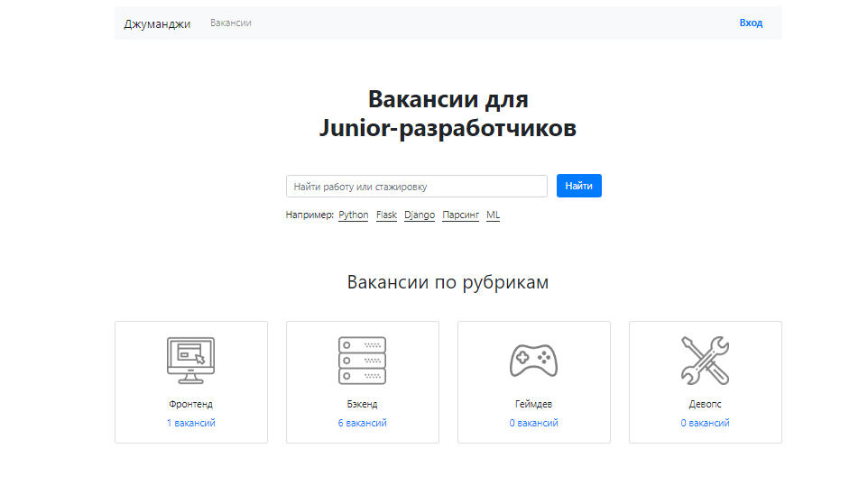
Task: Click the Gamedev gamepad icon
Action: point(533,360)
